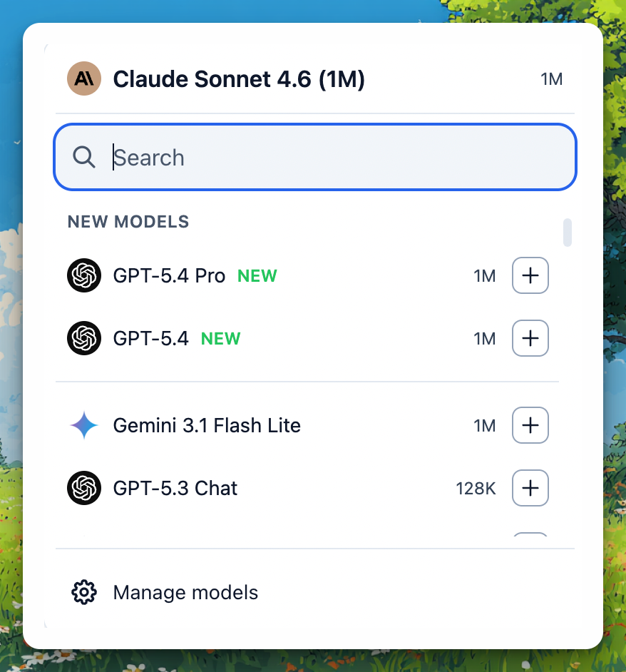Click the green NEW badge on GPT-5.4 Pro
Image resolution: width=626 pixels, height=672 pixels.
(x=257, y=276)
